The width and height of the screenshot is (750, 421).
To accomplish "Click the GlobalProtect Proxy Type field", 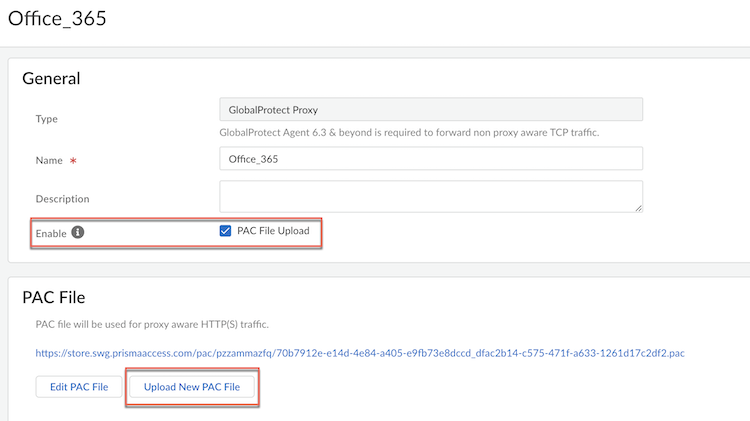I will coord(430,109).
